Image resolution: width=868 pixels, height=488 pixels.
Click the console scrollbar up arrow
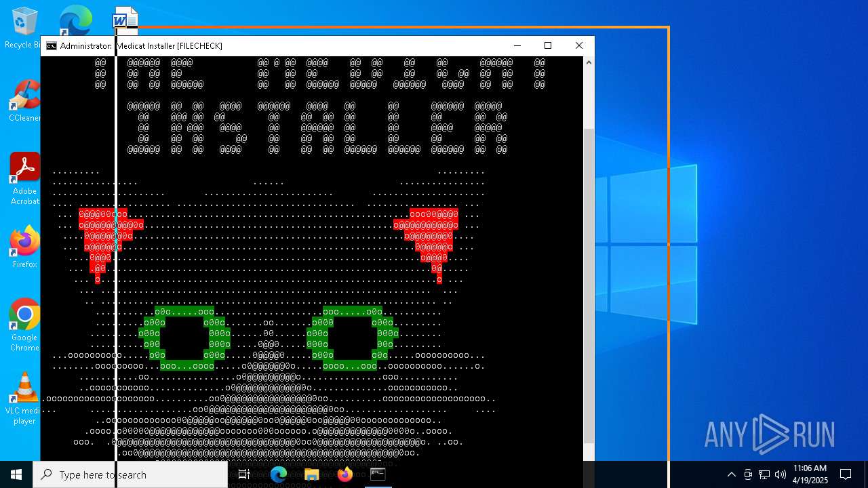pos(588,62)
